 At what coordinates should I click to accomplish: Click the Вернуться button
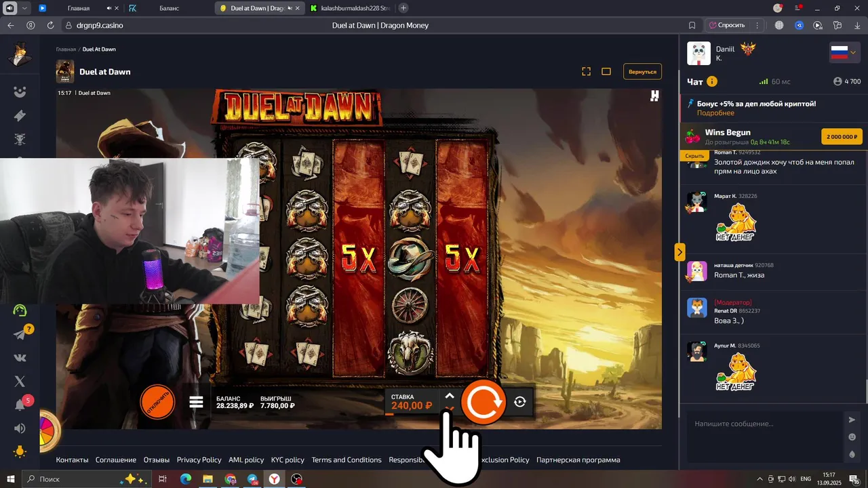pyautogui.click(x=642, y=72)
